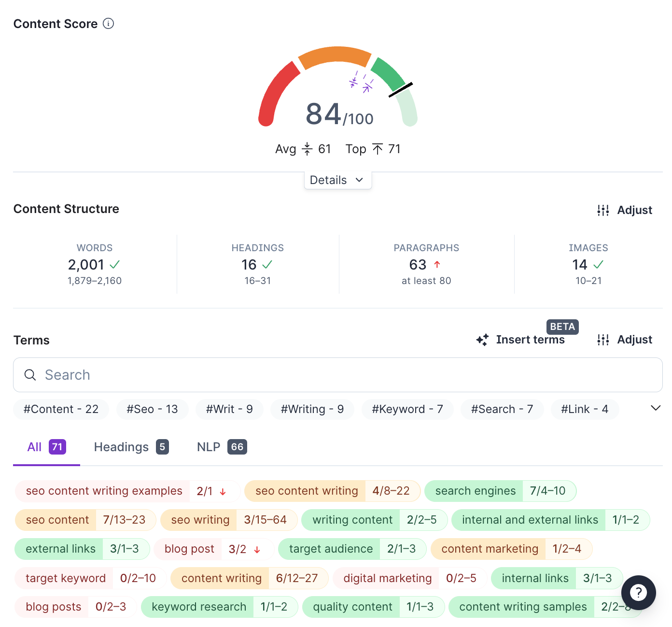672x627 pixels.
Task: Select the All terms tab
Action: pos(46,447)
